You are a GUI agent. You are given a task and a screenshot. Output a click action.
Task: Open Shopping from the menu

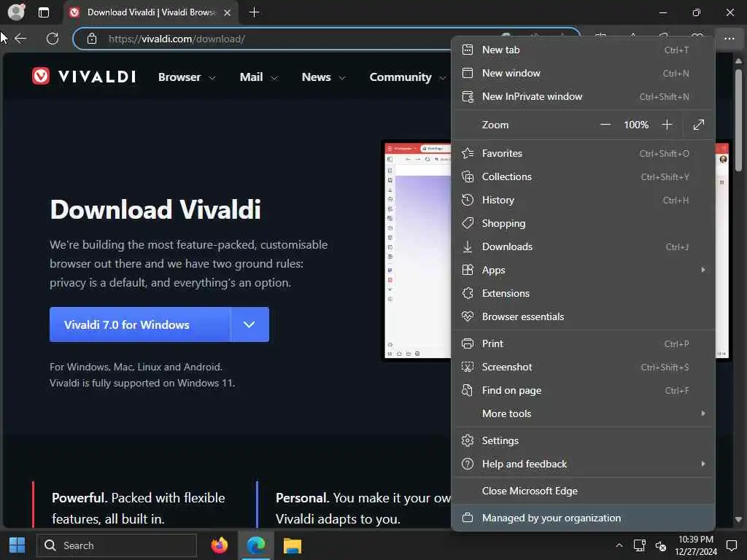point(584,223)
